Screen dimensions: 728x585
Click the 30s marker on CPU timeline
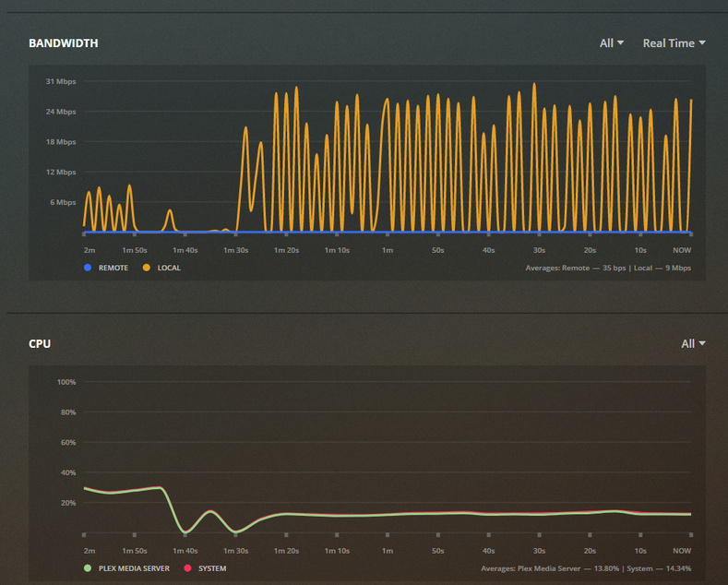[x=539, y=551]
